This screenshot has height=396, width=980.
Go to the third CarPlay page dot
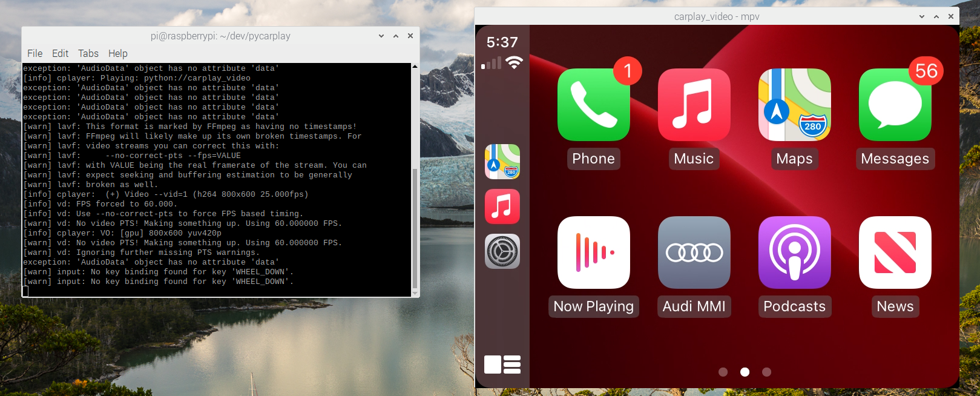766,372
